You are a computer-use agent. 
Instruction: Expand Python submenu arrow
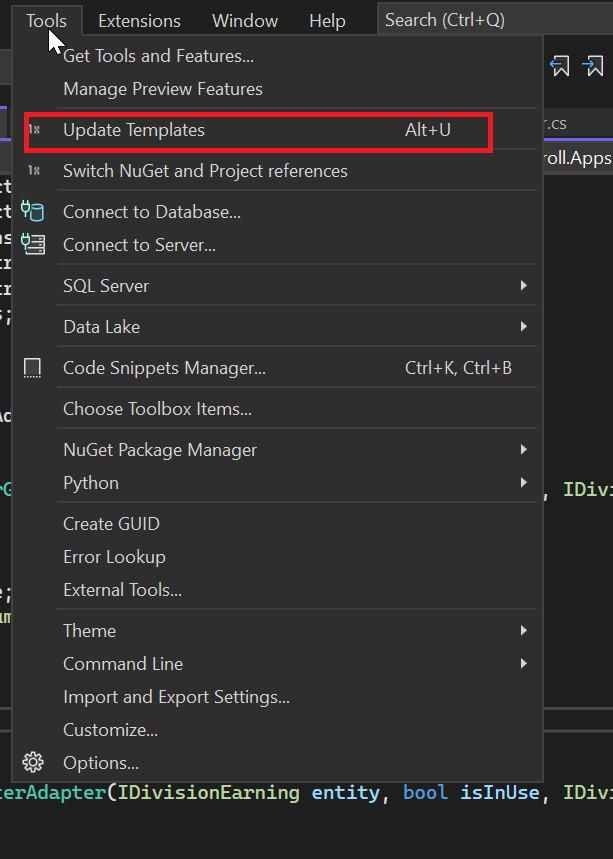click(524, 483)
